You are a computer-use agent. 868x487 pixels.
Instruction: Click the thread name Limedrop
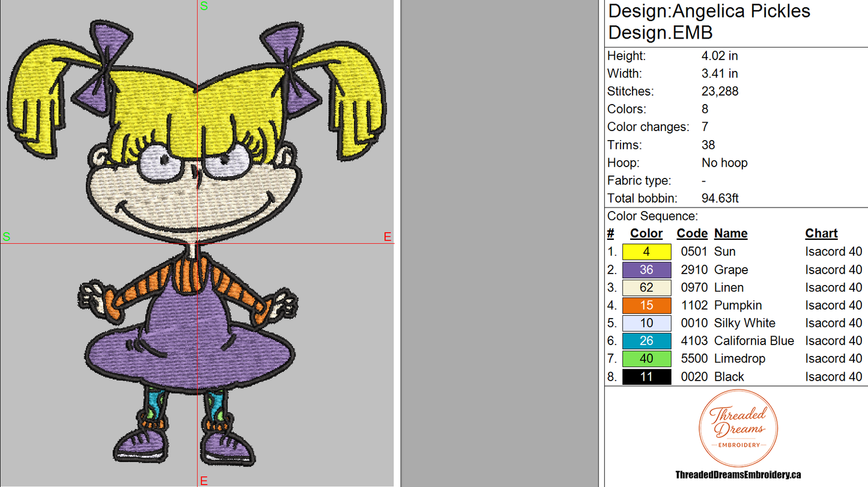739,359
